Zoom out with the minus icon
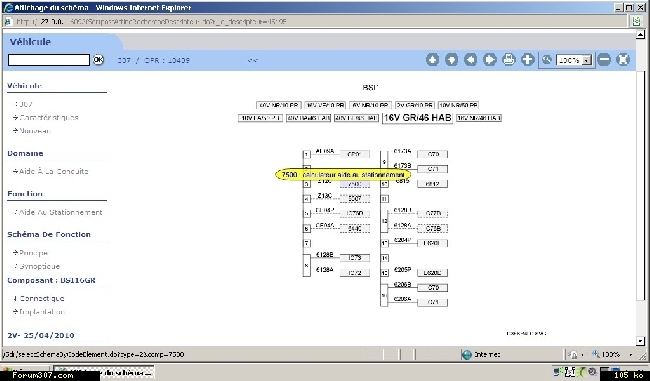650x381 pixels. pyautogui.click(x=604, y=60)
